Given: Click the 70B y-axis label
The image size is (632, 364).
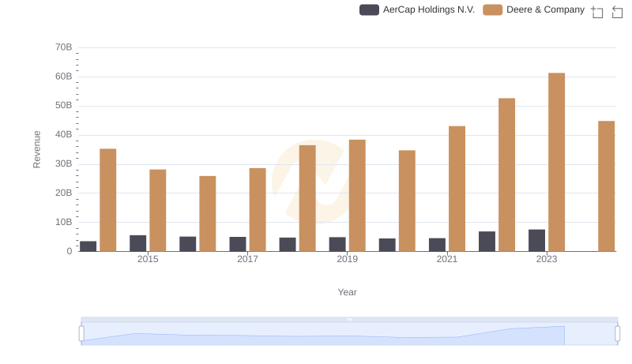Looking at the screenshot, I should coord(64,47).
